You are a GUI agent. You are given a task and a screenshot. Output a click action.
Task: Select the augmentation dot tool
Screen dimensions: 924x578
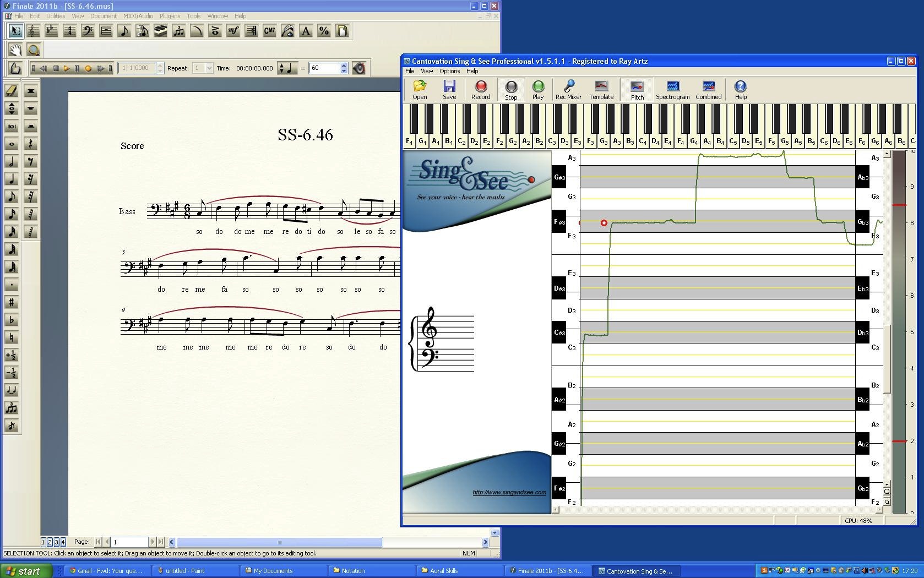[12, 285]
